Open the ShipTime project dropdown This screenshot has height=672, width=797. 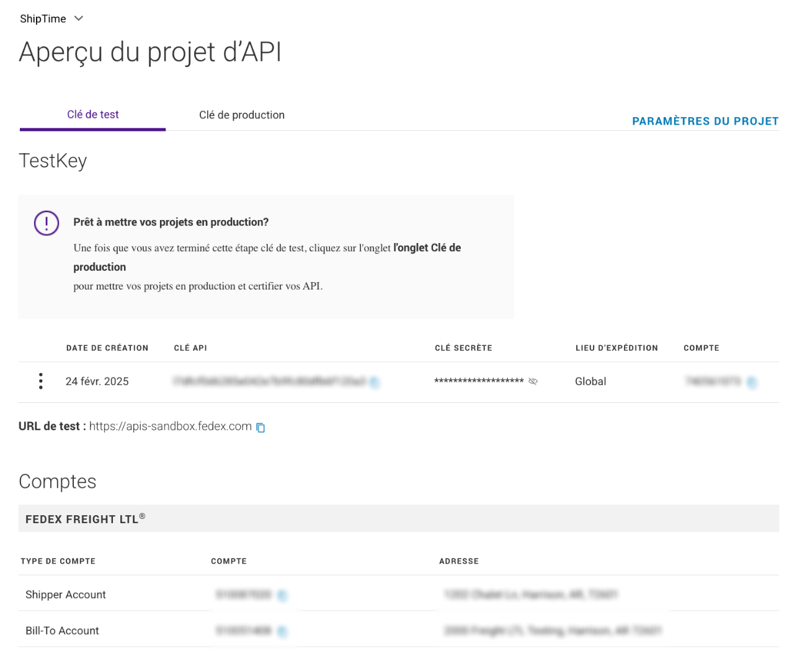coord(51,19)
